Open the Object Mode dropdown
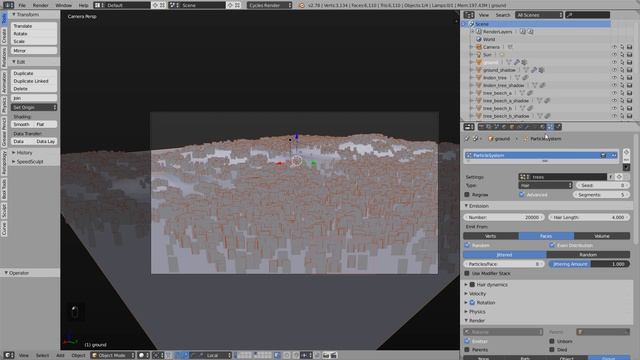640x360 pixels. click(113, 356)
